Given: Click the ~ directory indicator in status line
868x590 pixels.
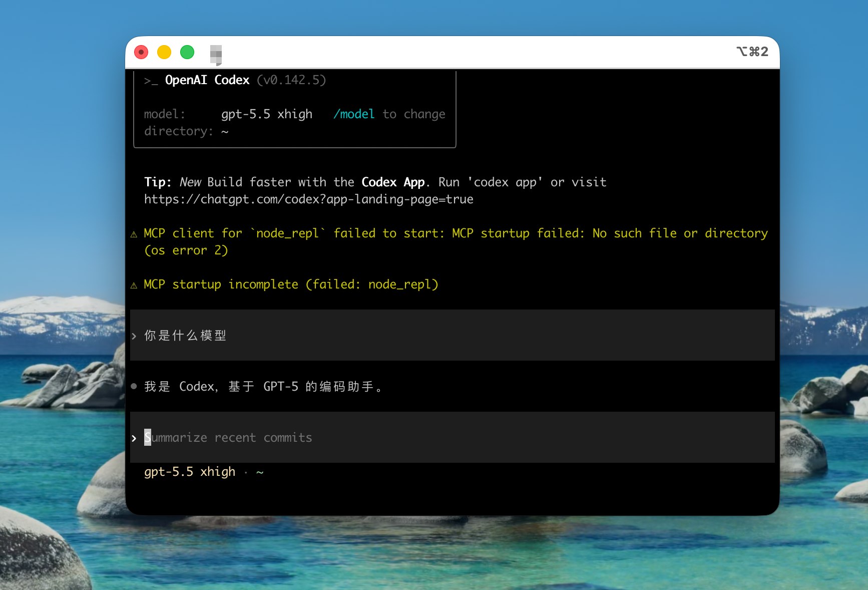Looking at the screenshot, I should tap(260, 472).
